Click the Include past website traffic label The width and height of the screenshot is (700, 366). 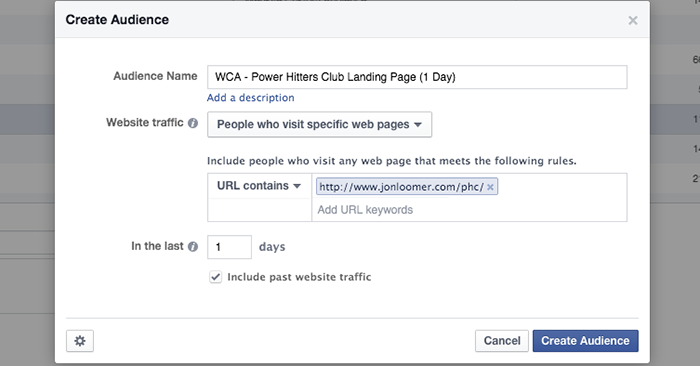300,277
